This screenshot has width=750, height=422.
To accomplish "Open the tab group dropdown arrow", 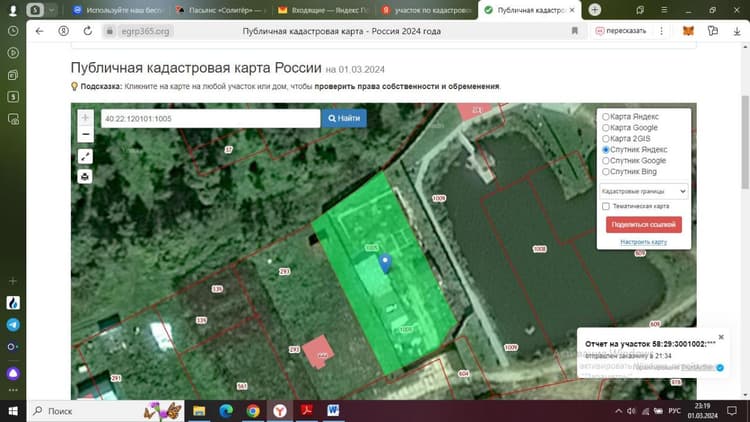I will (51, 10).
